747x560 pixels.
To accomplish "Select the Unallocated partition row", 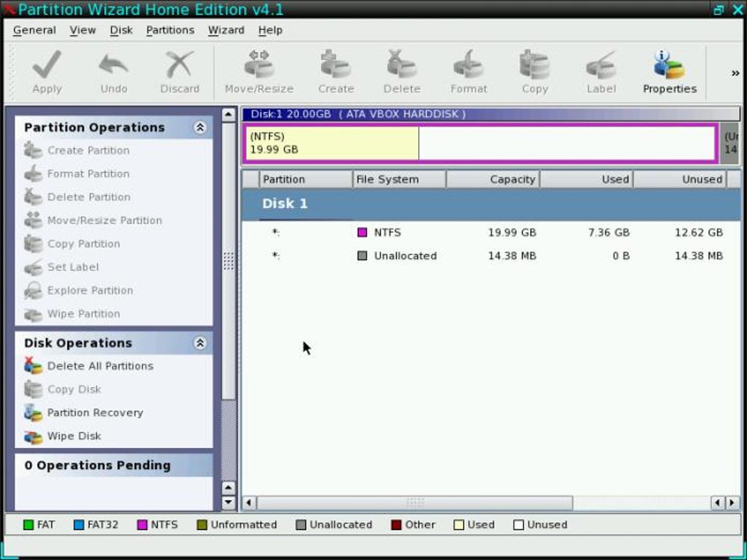I will point(491,255).
